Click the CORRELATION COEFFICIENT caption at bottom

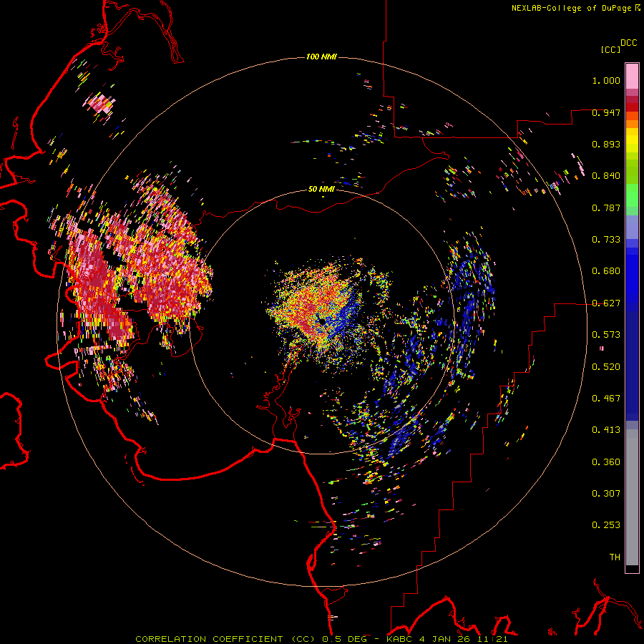[321, 639]
